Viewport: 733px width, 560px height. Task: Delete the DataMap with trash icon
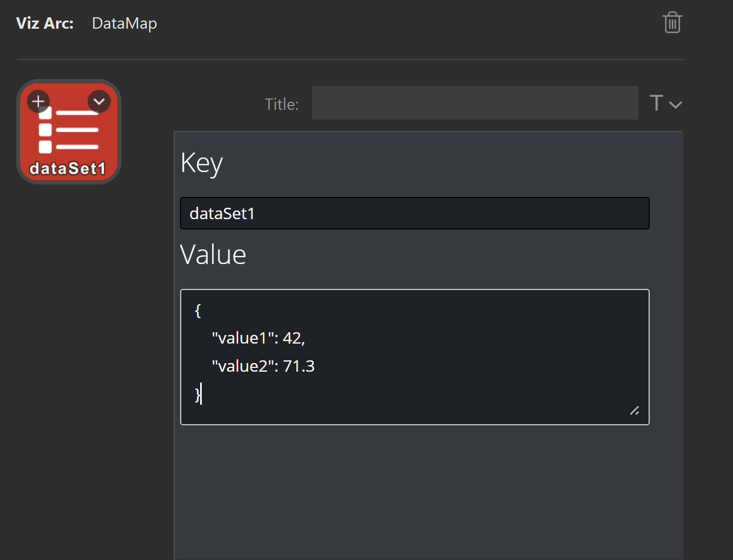pyautogui.click(x=672, y=23)
